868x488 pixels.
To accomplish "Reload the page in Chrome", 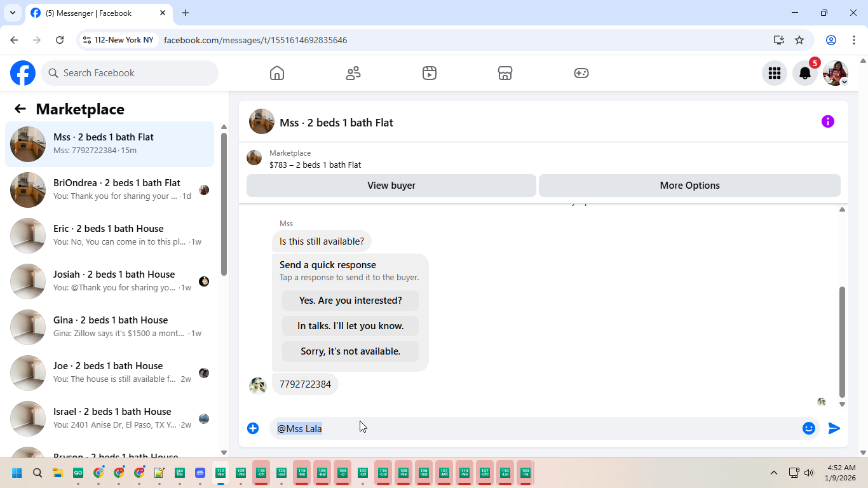I will pyautogui.click(x=60, y=40).
